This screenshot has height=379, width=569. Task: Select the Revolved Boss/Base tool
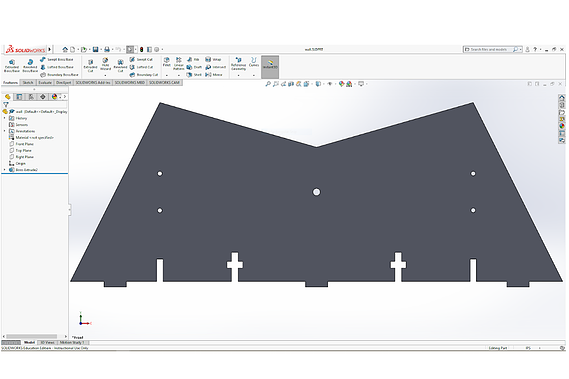[x=30, y=66]
